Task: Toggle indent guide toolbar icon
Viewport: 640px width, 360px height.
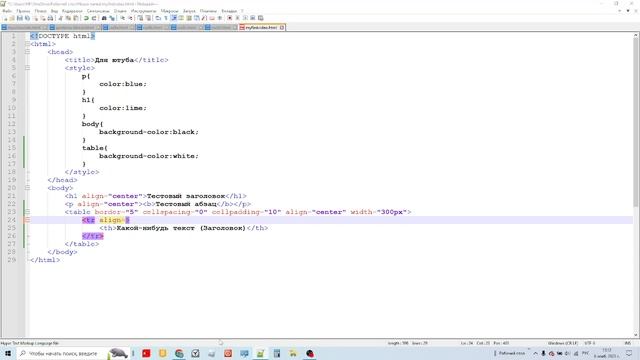Action: click(x=174, y=18)
